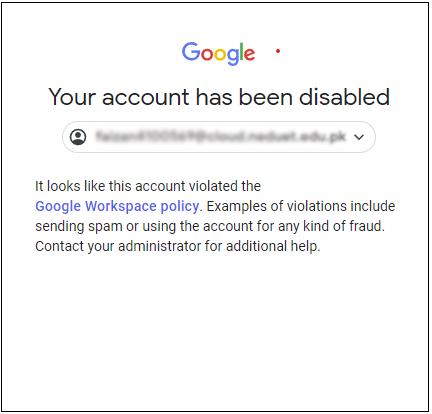Select the "Your account has been disabled" heading
The height and width of the screenshot is (414, 432).
pyautogui.click(x=219, y=97)
